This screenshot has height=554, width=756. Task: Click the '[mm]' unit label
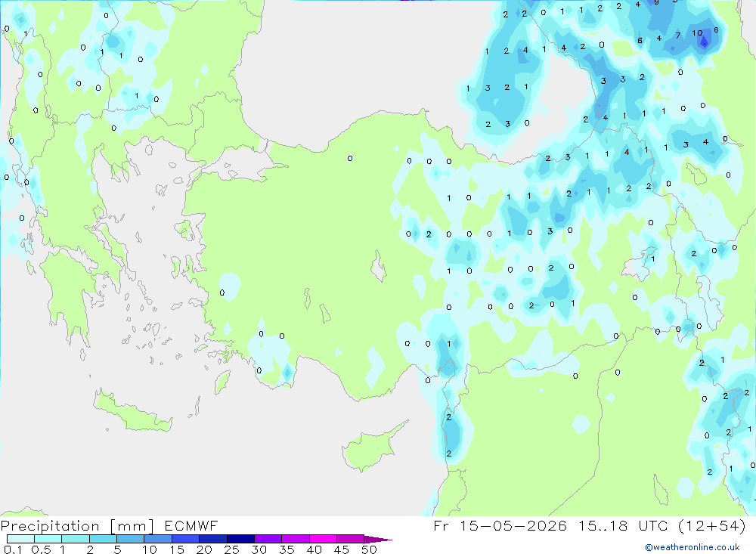point(132,526)
